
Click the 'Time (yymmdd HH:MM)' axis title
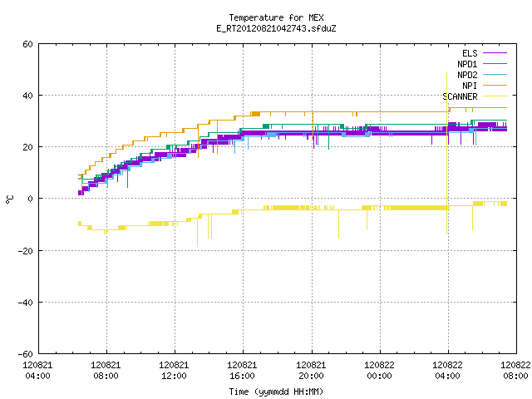[276, 392]
